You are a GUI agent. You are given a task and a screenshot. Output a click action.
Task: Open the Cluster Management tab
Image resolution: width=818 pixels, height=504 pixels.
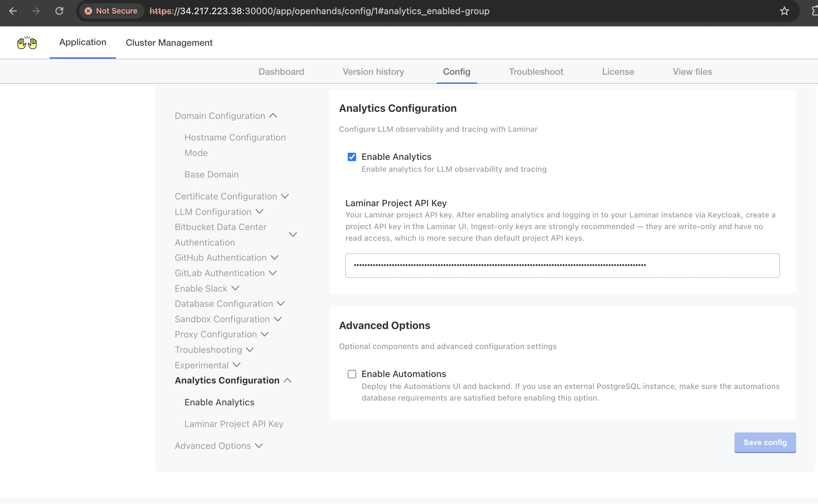point(169,43)
